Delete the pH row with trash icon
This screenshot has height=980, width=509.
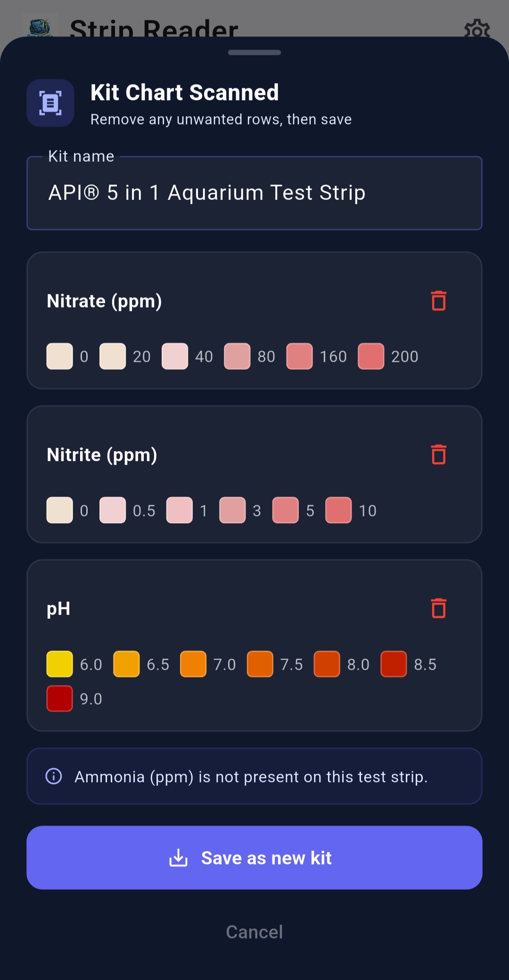point(439,608)
